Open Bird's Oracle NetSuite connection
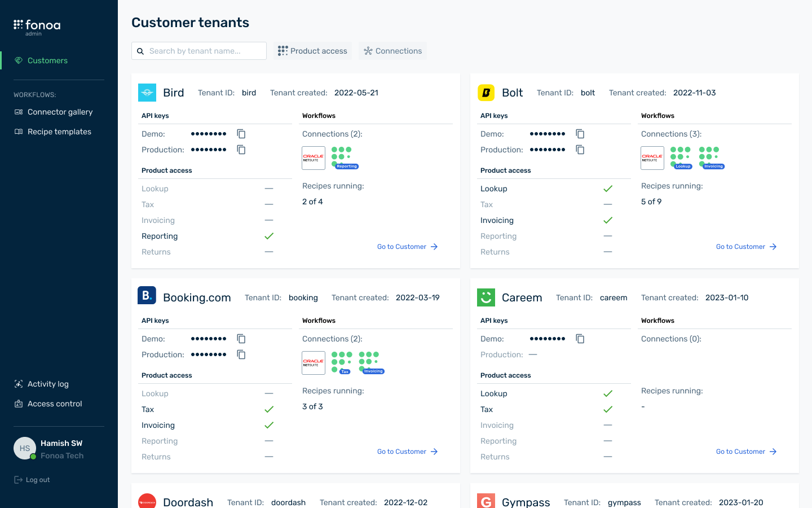 tap(314, 158)
